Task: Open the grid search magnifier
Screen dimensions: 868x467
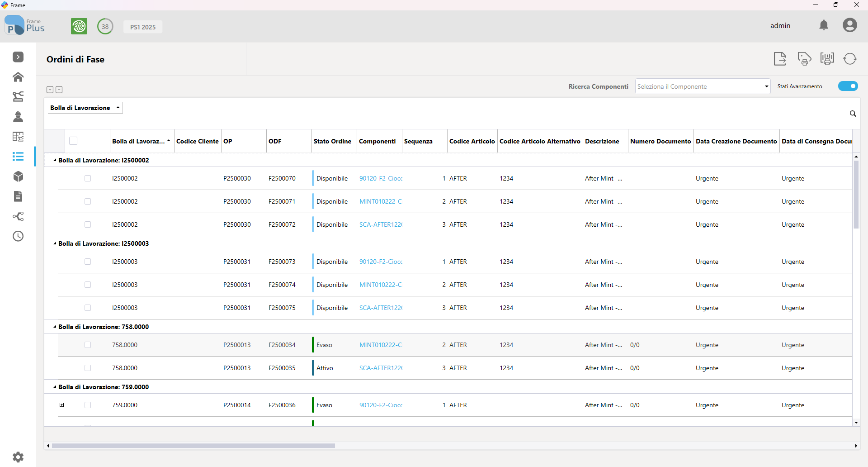Action: [853, 114]
